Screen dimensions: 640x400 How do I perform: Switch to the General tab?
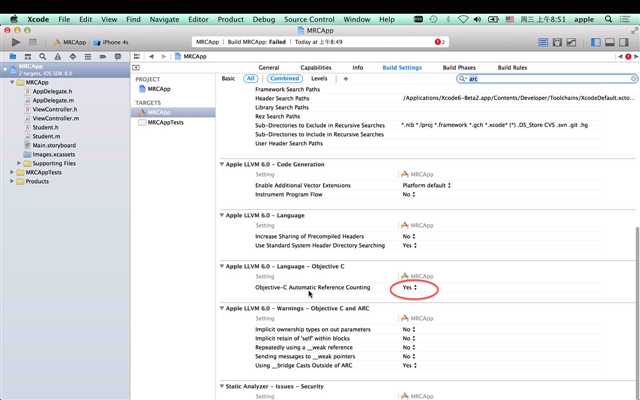[x=269, y=67]
